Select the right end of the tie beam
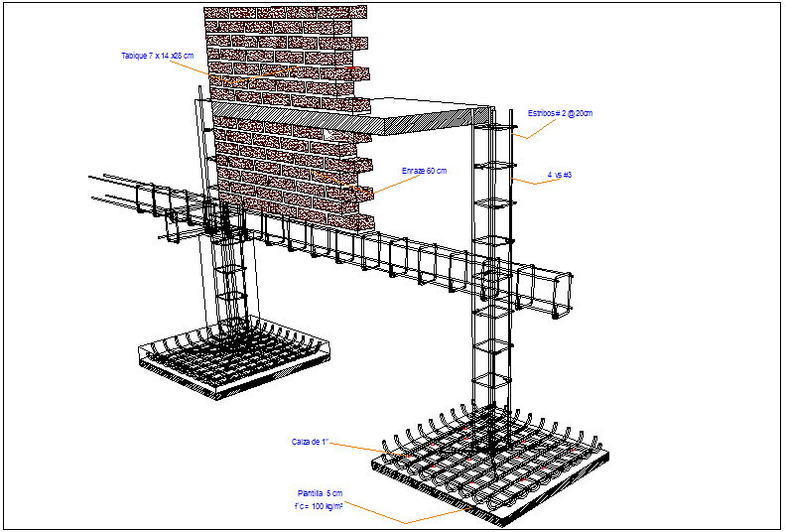785x532 pixels. point(554,294)
